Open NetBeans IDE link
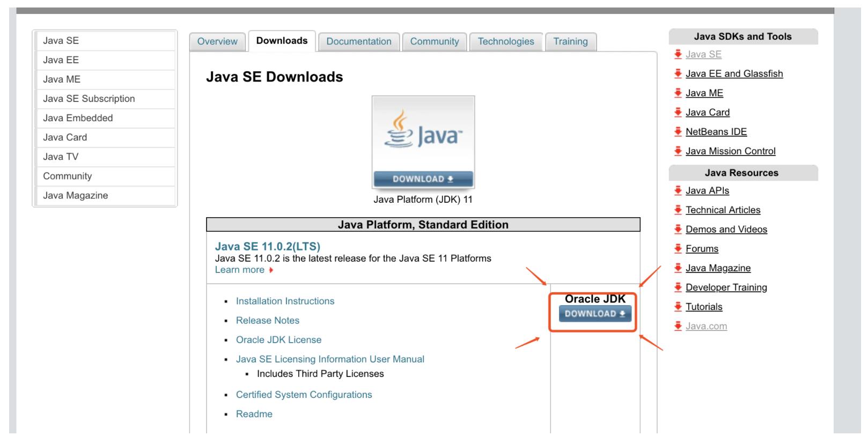 [716, 131]
